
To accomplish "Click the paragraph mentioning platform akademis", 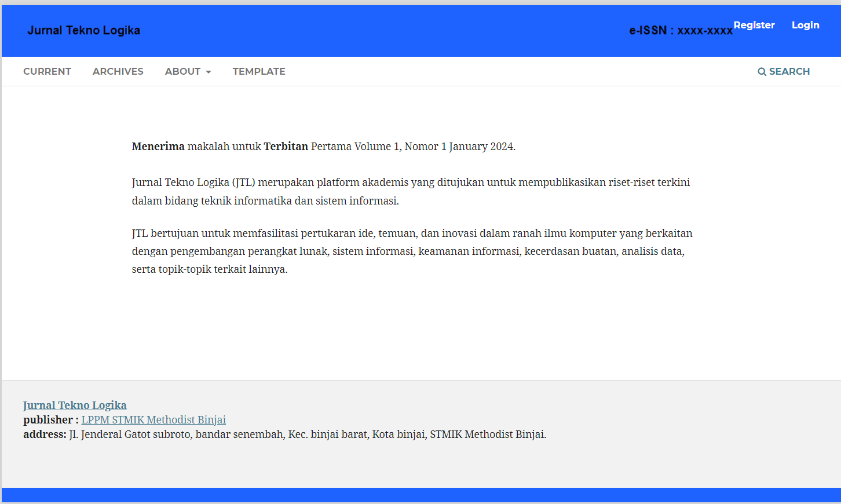I will [x=411, y=191].
